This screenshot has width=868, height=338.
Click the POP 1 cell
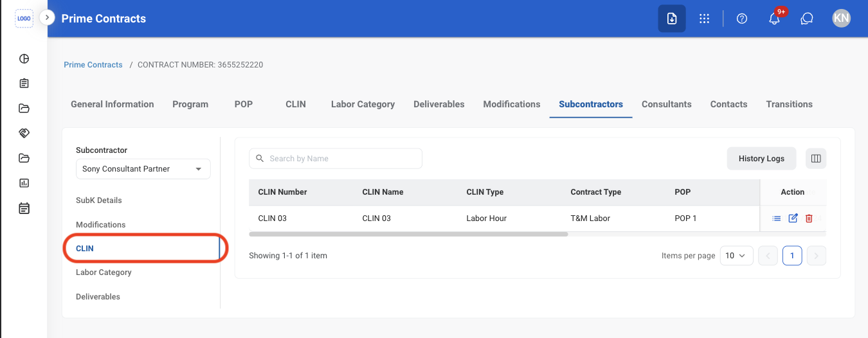point(685,218)
